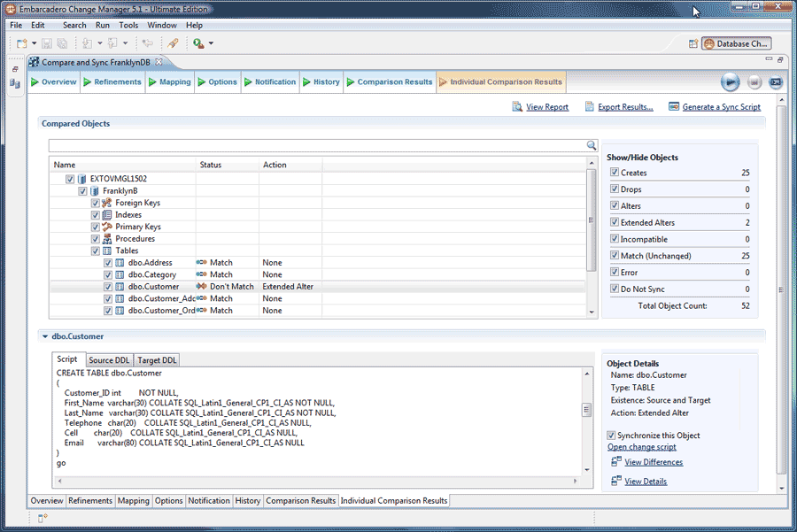The height and width of the screenshot is (532, 797).
Task: Click the gray Stop job button
Action: coord(754,82)
